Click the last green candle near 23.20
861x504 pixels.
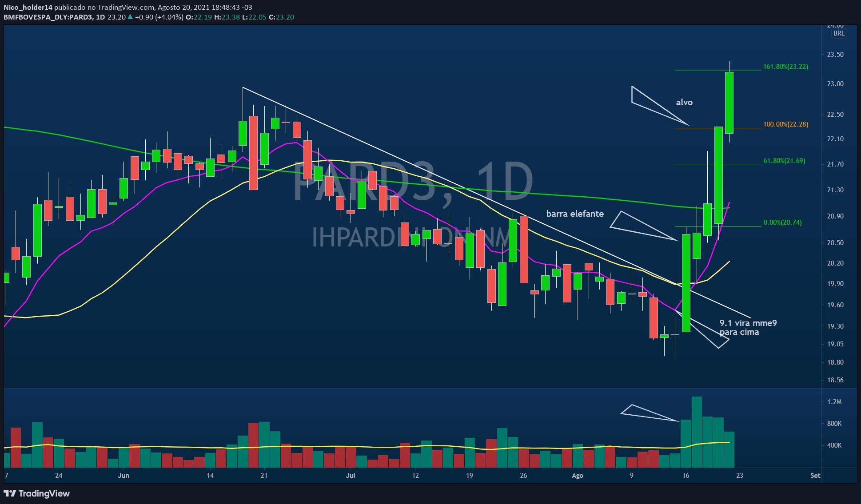(729, 103)
